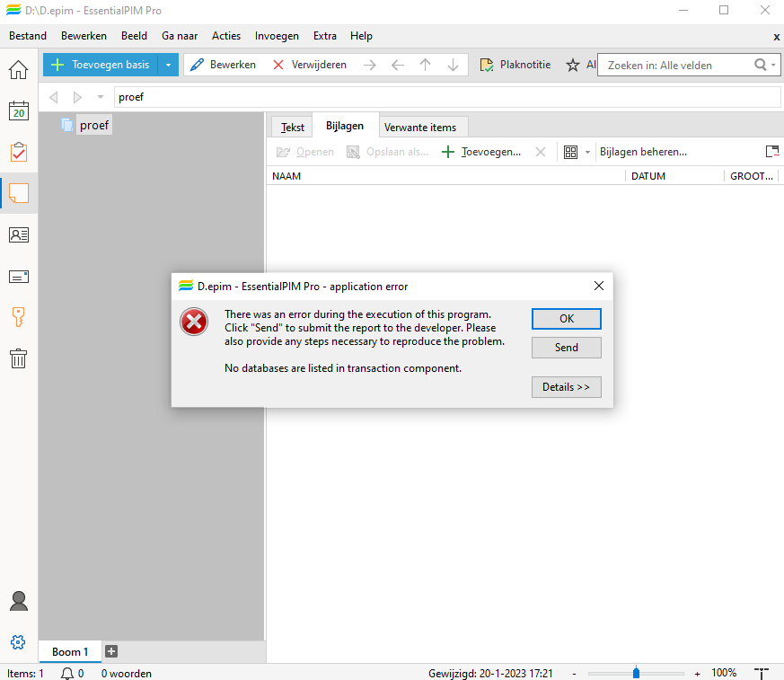Screen dimensions: 784x680
Task: Click the Openen attachment button
Action: tap(305, 152)
